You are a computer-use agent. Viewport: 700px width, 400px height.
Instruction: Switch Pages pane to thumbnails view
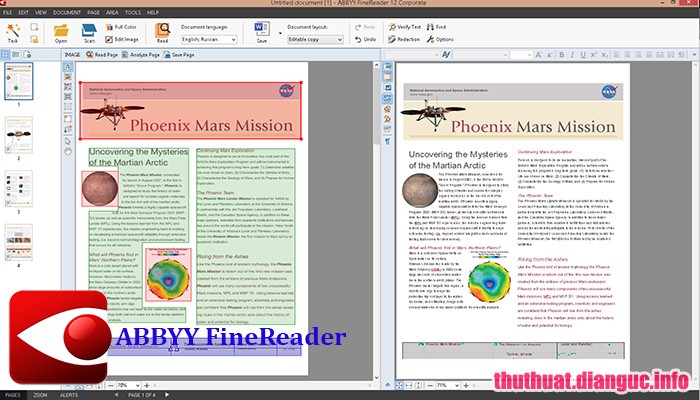(5, 54)
